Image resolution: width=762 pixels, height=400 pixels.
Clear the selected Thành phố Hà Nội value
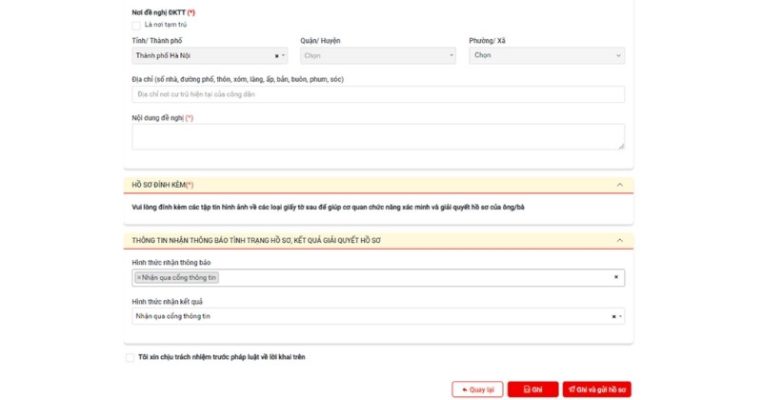(276, 56)
